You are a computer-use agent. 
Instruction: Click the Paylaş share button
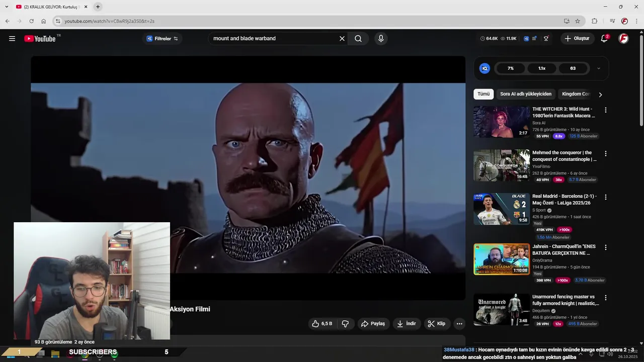[x=373, y=324]
